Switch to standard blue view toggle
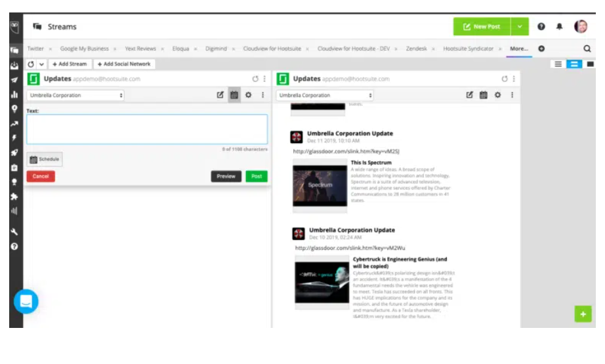Viewport: 605px width, 364px height. pos(574,64)
